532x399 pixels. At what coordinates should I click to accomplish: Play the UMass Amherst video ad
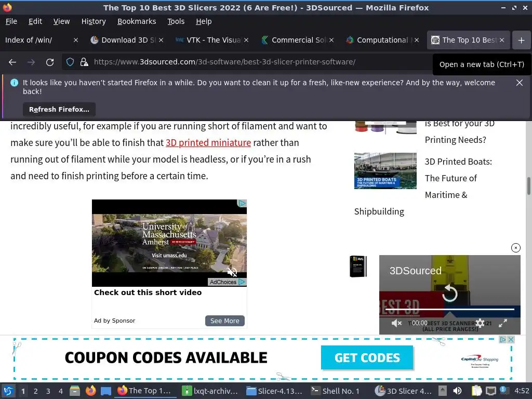pyautogui.click(x=169, y=243)
